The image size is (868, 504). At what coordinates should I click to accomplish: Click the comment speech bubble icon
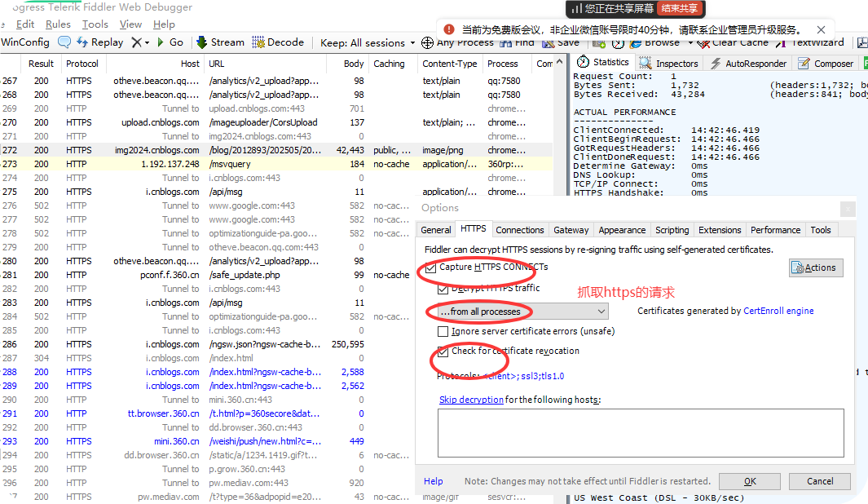(x=64, y=42)
